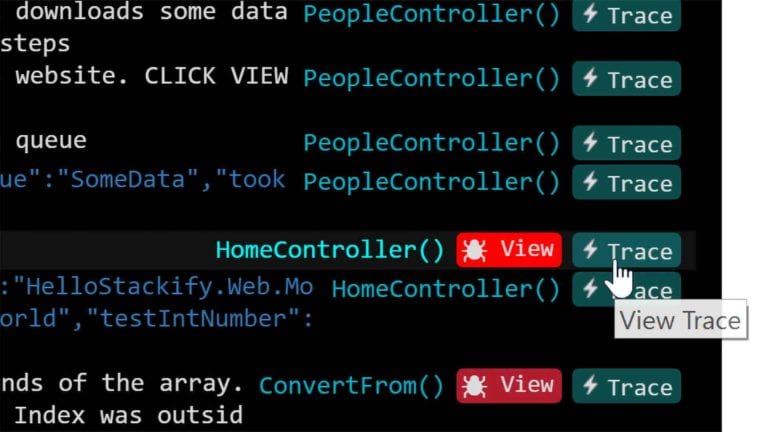Click lightning icon beside HelloStackify.Web.Mo row's HomeController()
Viewport: 768px width, 432px height.
point(591,288)
